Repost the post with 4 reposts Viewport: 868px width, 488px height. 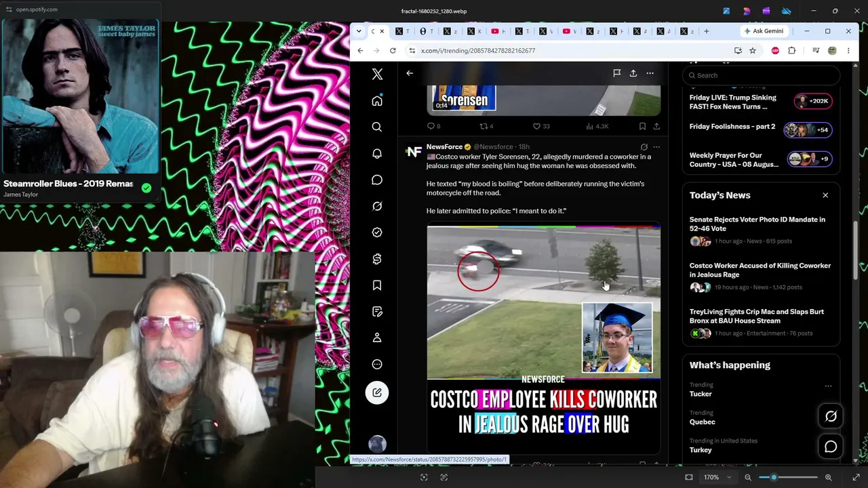[486, 126]
